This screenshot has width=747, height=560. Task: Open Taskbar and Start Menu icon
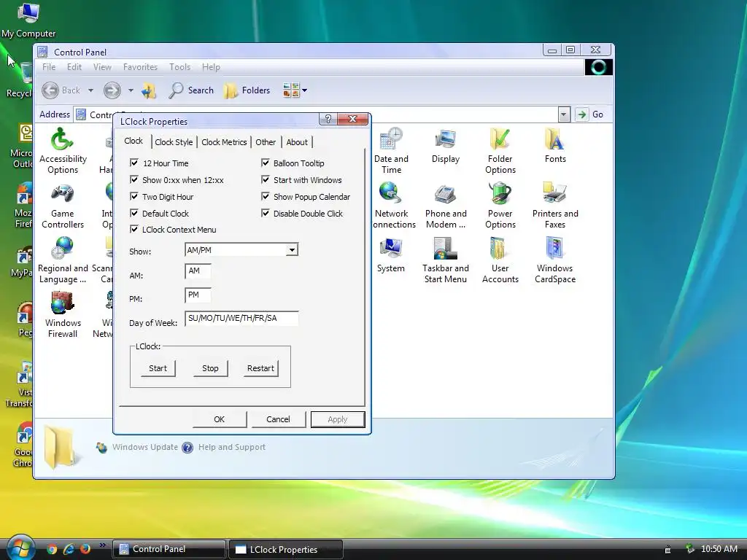446,260
